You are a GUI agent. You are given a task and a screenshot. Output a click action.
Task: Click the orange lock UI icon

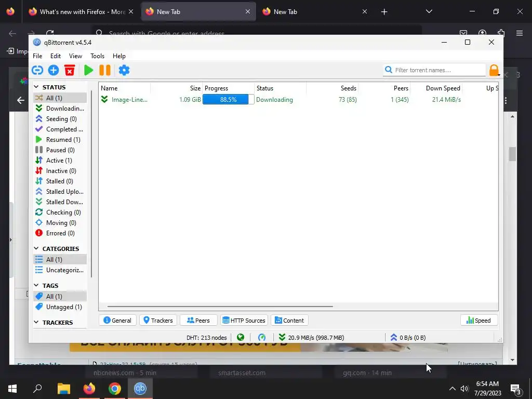(494, 70)
